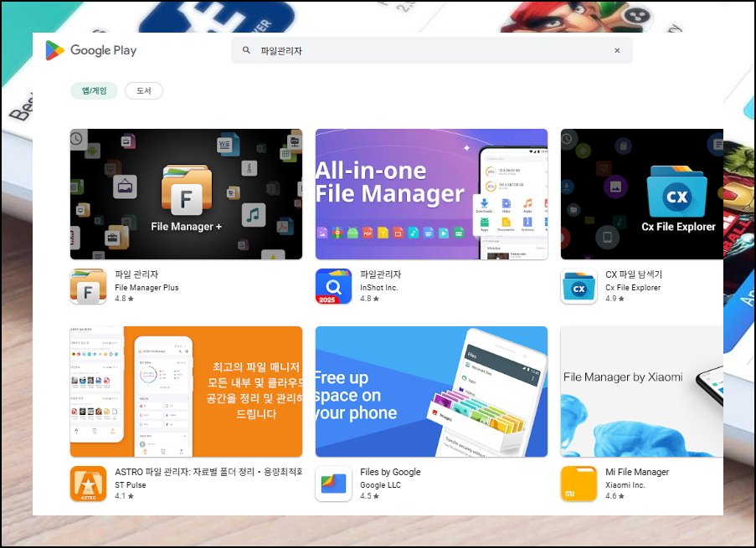This screenshot has height=548, width=756.
Task: Open the Files by Google title
Action: [x=390, y=472]
